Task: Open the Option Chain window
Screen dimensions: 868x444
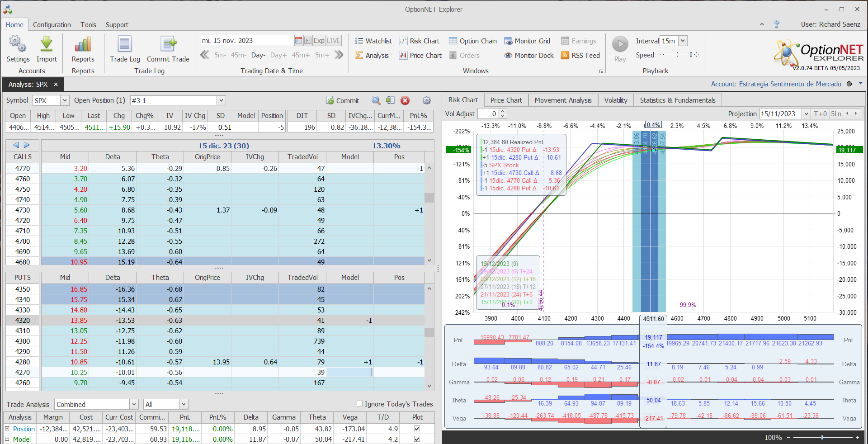Action: [472, 41]
